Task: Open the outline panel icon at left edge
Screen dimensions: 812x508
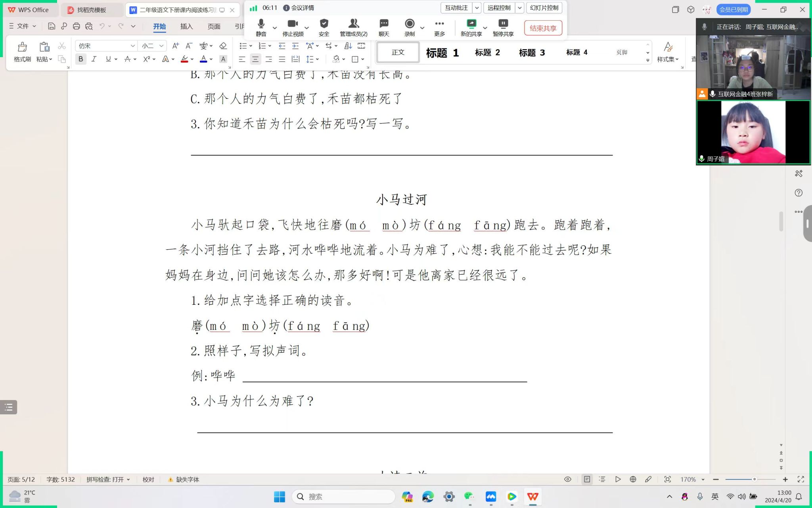Action: click(9, 407)
